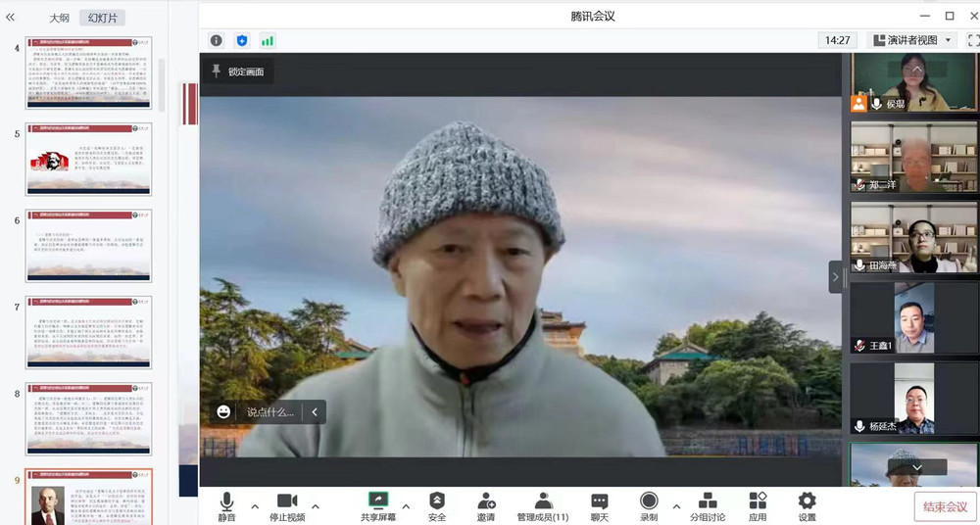Open 分组讨论 breakout rooms
Image resolution: width=980 pixels, height=525 pixels.
[x=708, y=505]
